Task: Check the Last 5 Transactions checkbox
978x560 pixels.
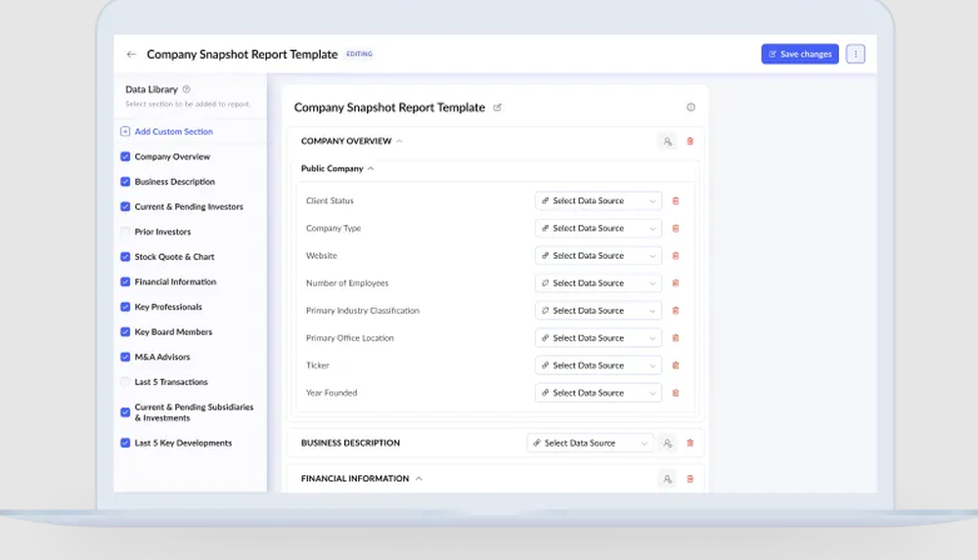Action: [x=125, y=382]
